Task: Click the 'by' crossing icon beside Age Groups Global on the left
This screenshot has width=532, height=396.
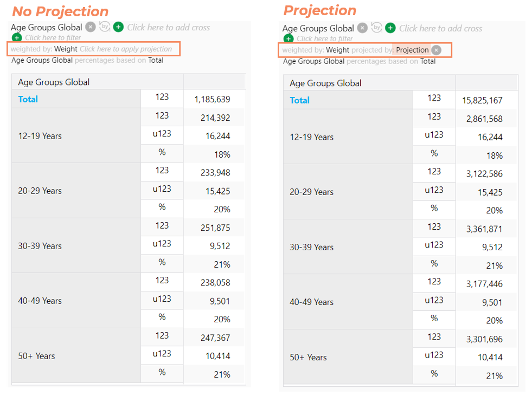Action: coord(105,27)
